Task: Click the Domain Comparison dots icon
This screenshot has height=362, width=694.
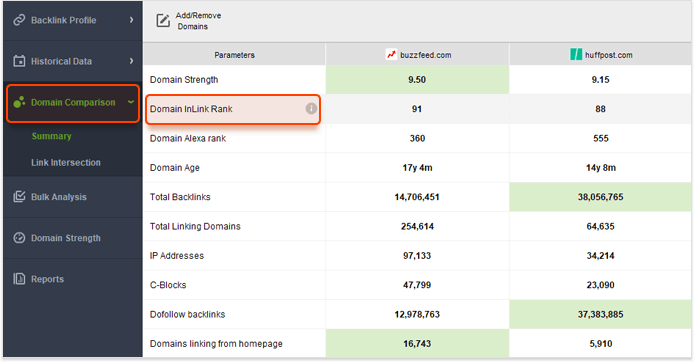Action: [x=19, y=102]
